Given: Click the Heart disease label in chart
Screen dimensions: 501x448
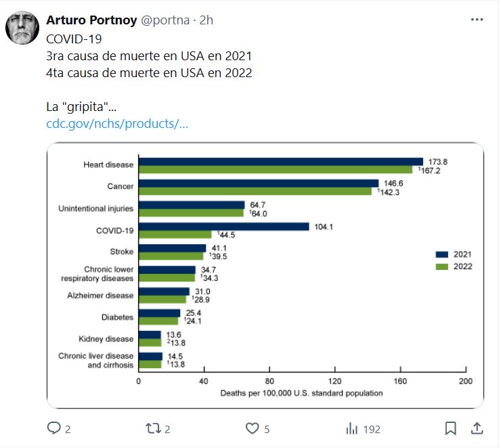Looking at the screenshot, I should (x=108, y=165).
